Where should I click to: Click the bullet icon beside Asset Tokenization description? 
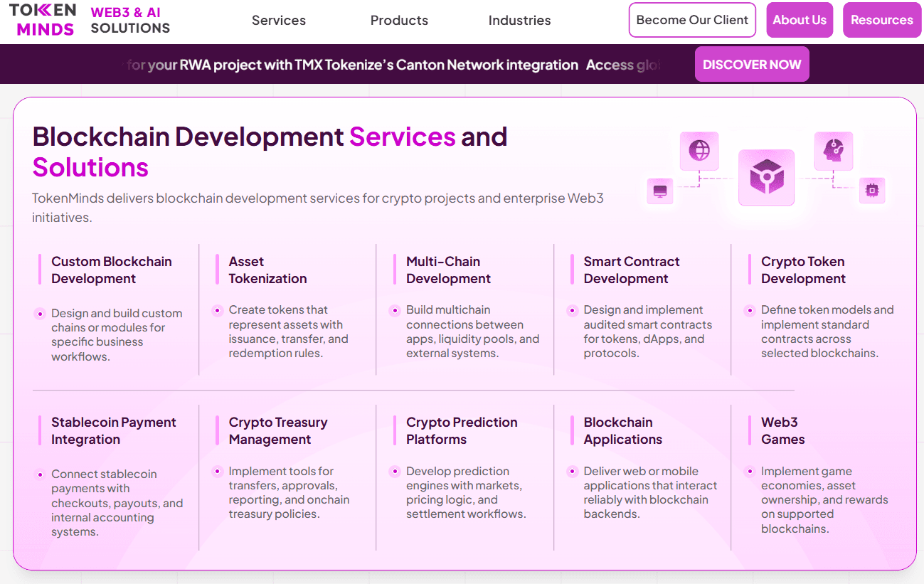click(x=217, y=310)
